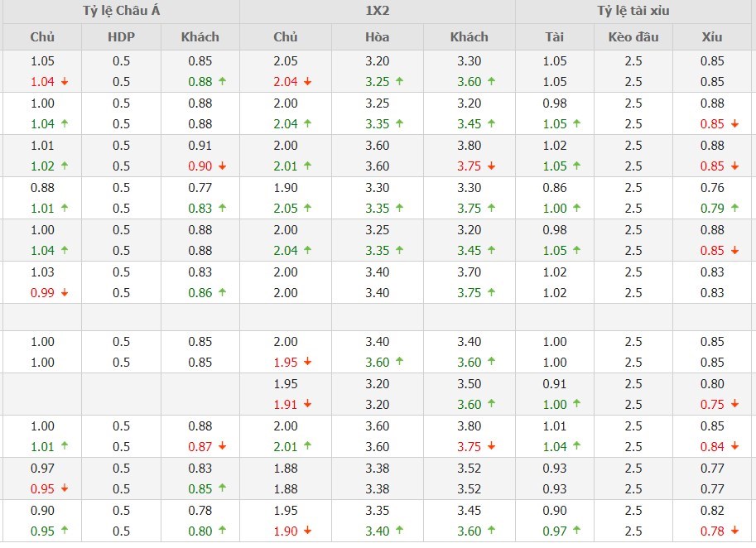Click the red down arrow beside 0.84
The height and width of the screenshot is (548, 756).
pyautogui.click(x=734, y=447)
